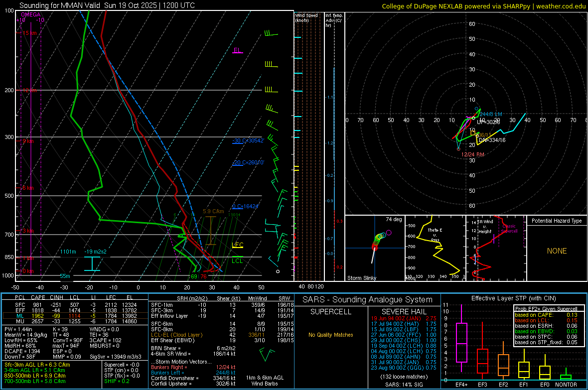The width and height of the screenshot is (588, 390).
Task: Click the SigSvr = 13949 m3/s3 value
Action: coord(116,357)
